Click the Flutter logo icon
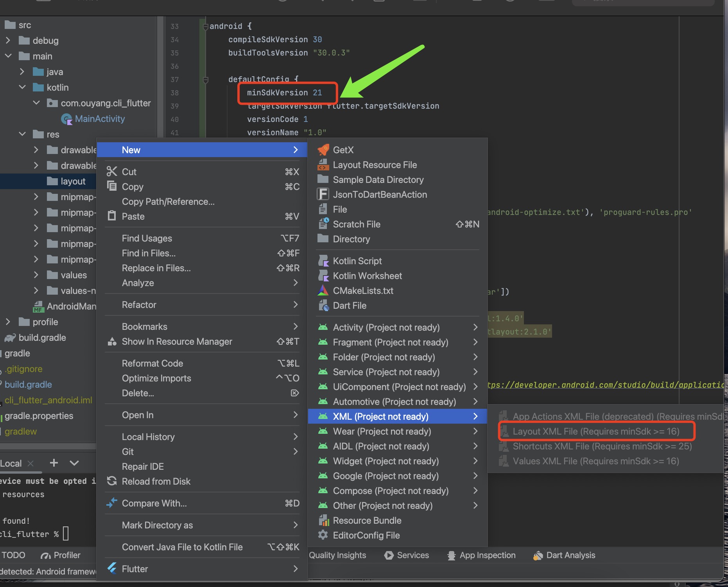 tap(112, 569)
